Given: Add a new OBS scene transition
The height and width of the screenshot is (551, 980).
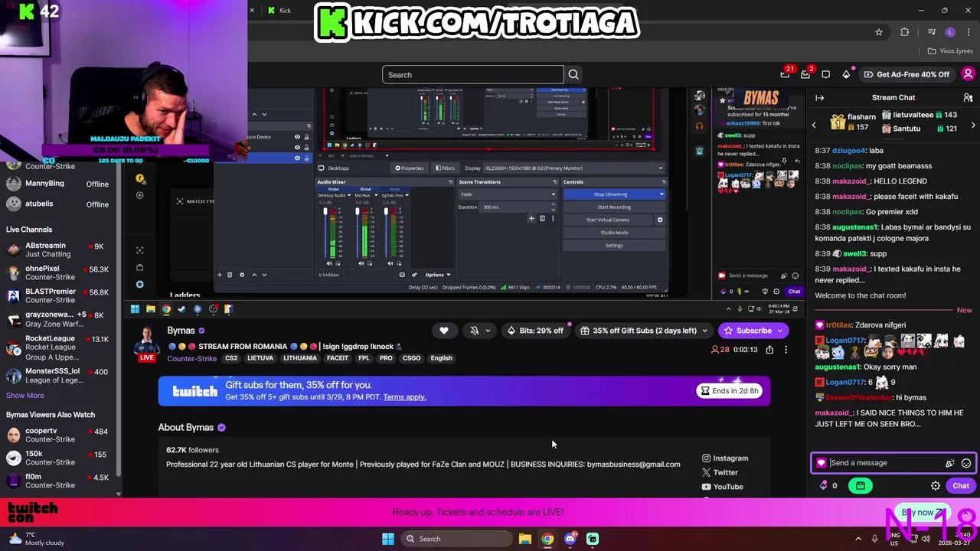Looking at the screenshot, I should (x=531, y=219).
